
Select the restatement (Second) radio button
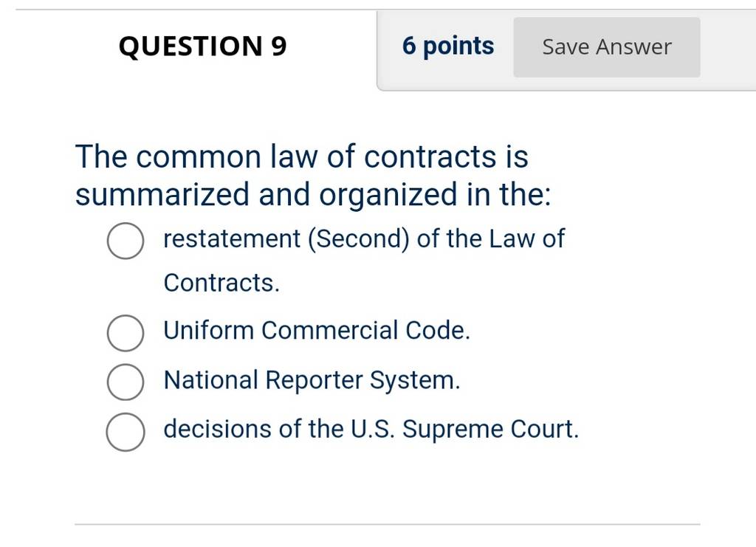tap(126, 241)
